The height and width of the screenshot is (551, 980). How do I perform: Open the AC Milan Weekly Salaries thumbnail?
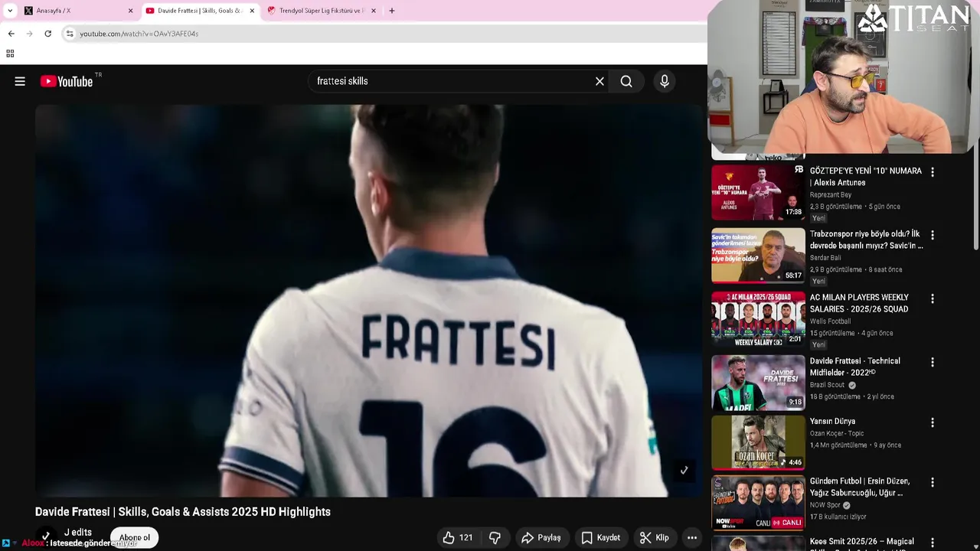point(758,319)
